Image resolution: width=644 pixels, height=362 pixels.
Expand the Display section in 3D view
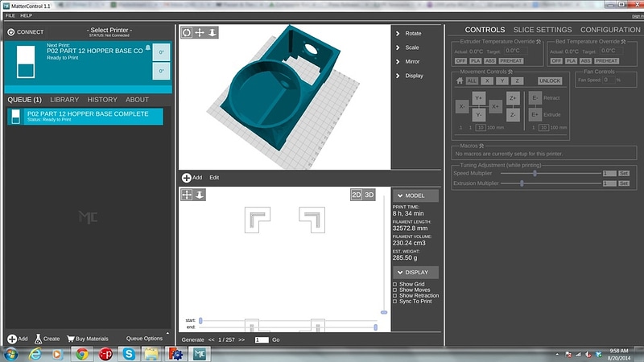[410, 76]
